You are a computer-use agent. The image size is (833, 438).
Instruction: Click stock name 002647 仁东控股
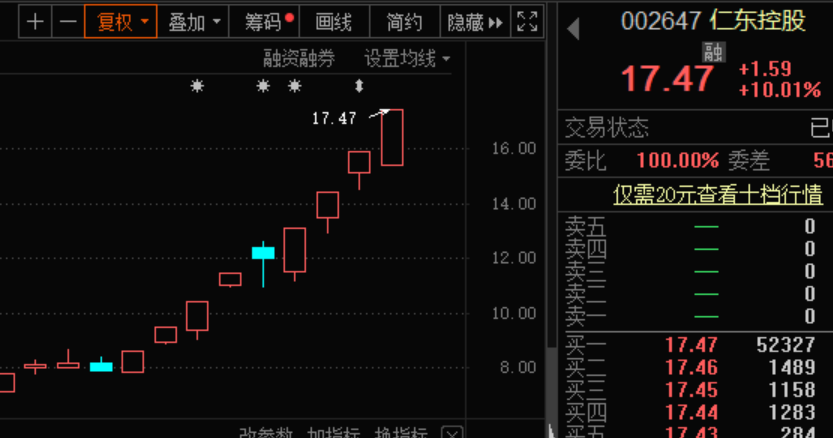pyautogui.click(x=713, y=21)
